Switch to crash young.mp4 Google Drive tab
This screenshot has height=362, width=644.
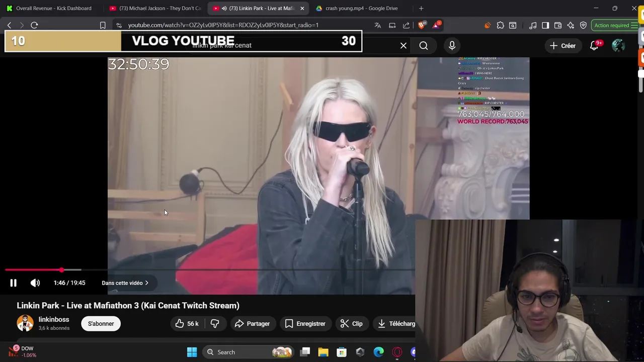coord(361,8)
